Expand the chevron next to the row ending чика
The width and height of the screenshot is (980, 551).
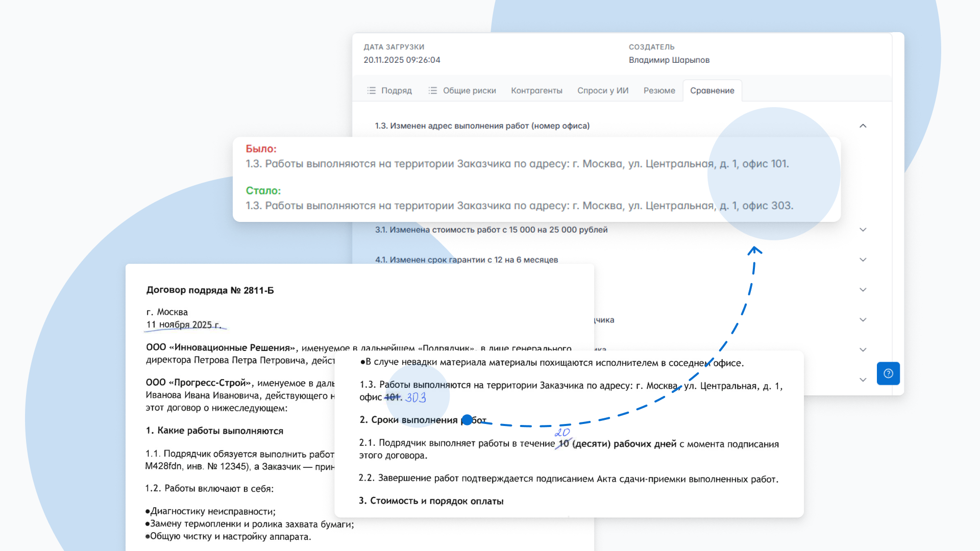[863, 319]
